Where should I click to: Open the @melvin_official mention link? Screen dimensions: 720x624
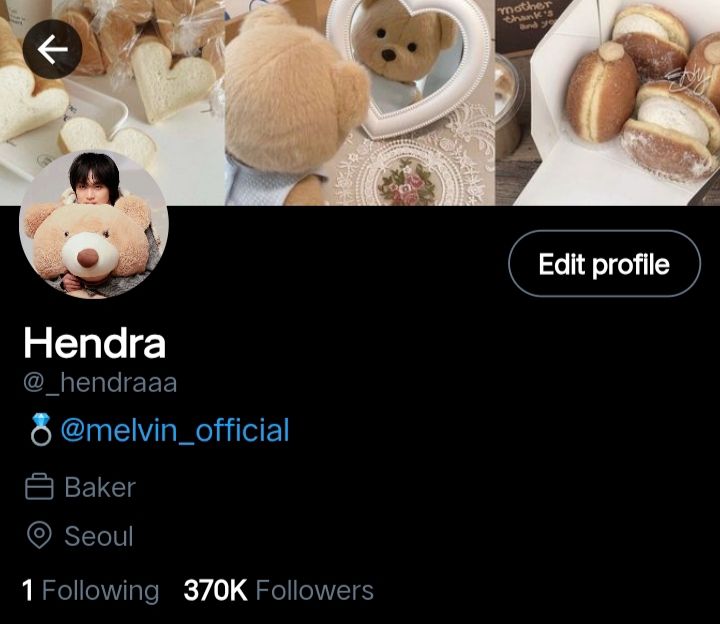[175, 430]
